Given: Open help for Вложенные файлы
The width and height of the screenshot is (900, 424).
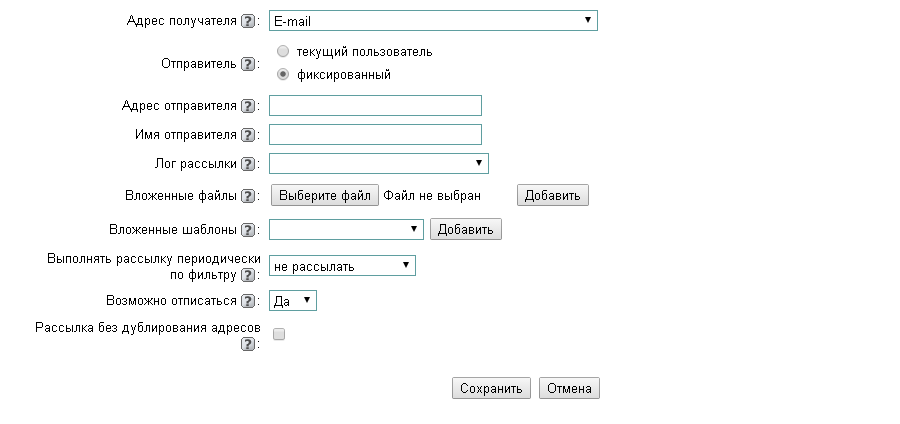Looking at the screenshot, I should [x=248, y=196].
